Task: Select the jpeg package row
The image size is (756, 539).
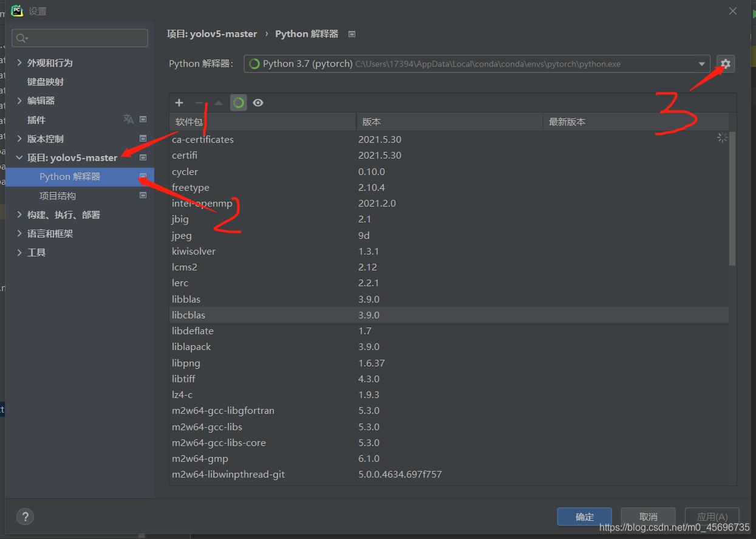Action: click(449, 235)
